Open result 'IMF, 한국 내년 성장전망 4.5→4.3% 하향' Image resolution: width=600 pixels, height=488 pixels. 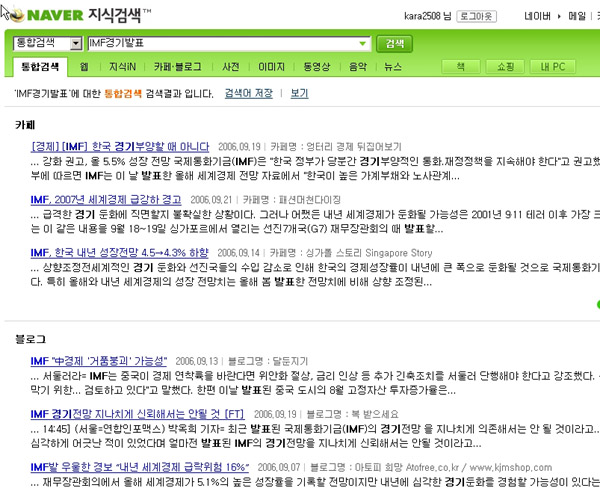point(119,253)
